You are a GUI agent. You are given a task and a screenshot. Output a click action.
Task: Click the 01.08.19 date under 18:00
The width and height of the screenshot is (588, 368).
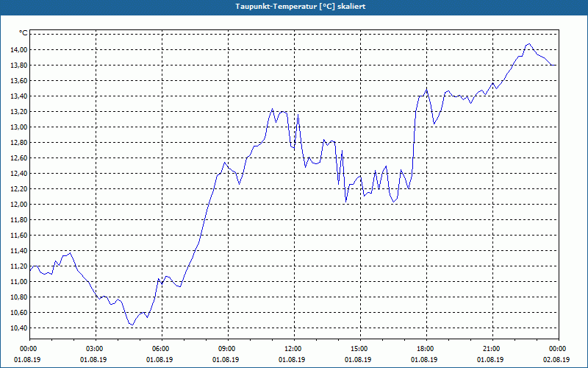[x=424, y=360]
